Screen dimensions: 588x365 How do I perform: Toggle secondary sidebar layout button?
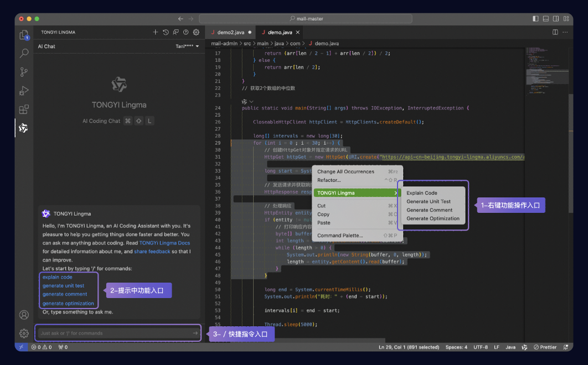[556, 19]
